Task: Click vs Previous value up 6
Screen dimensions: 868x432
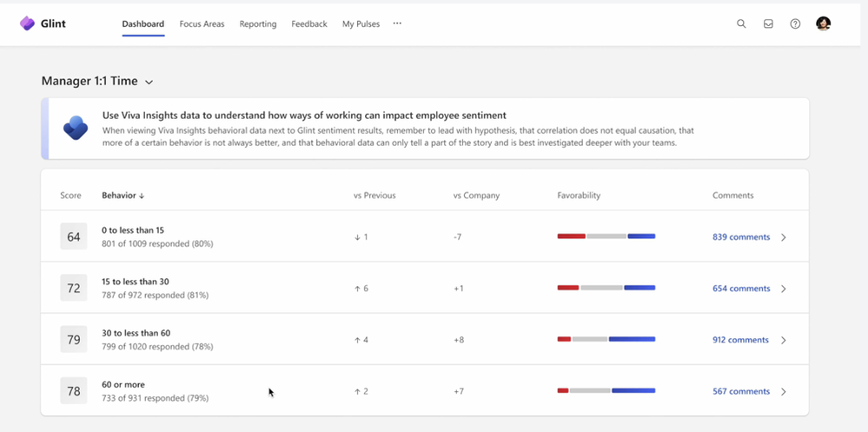Action: (x=361, y=289)
